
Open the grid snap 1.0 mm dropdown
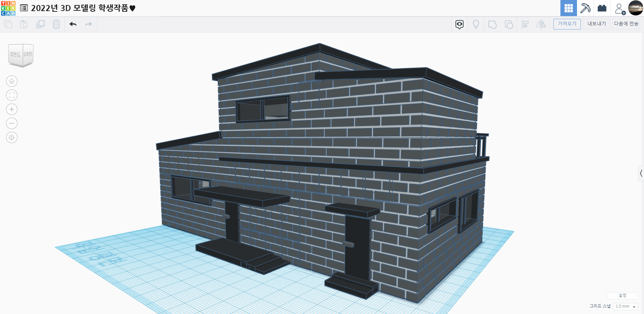(625, 306)
